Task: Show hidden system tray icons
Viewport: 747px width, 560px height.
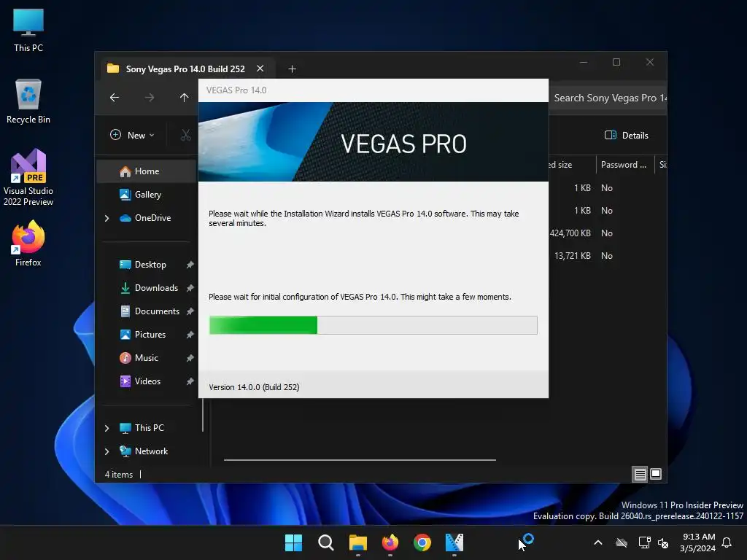Action: [598, 542]
